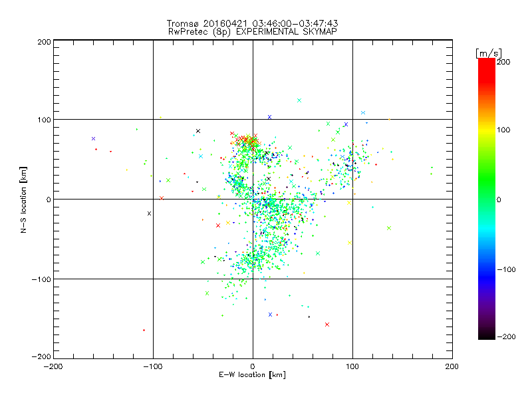Screen dimensions: 532x399
Task: Click the N-S axis tick label "-200"
Action: 41,356
